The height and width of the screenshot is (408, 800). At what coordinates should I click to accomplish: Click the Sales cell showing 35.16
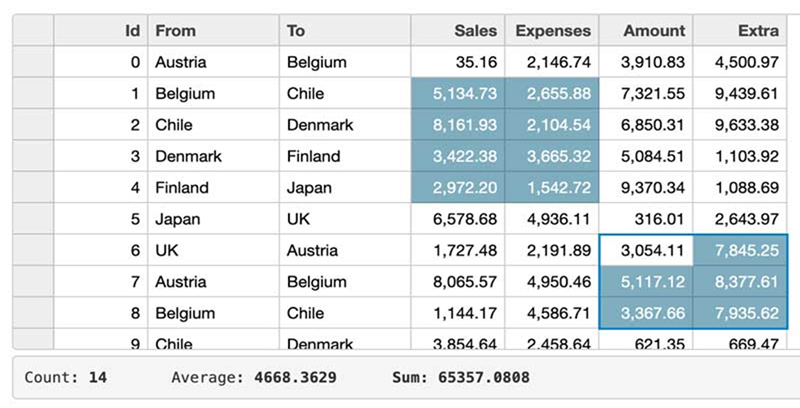coord(458,62)
